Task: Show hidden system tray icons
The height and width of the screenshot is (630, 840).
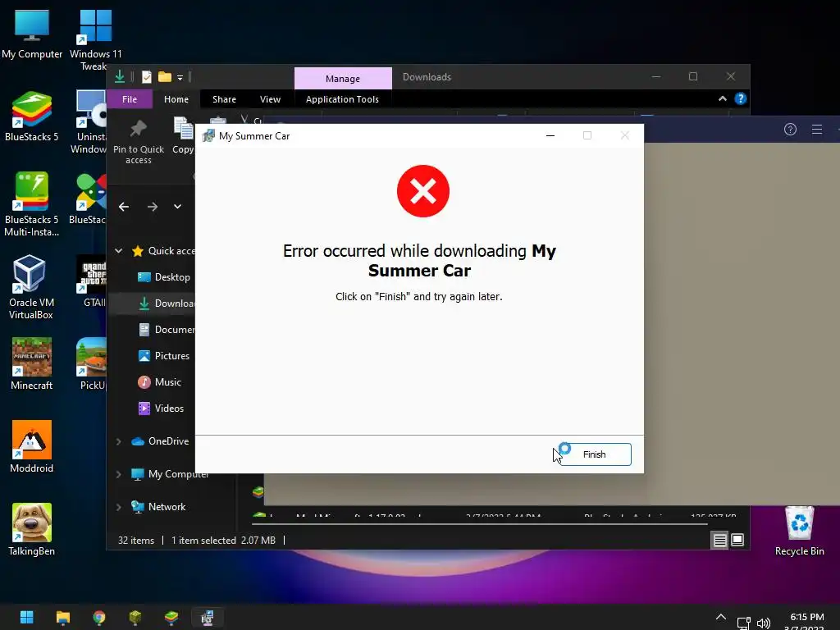Action: tap(721, 617)
